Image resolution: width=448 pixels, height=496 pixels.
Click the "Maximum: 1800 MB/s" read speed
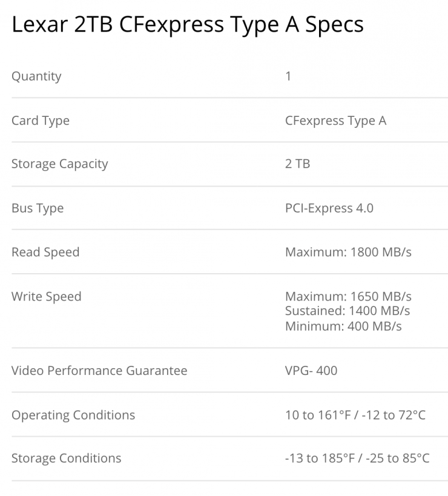point(348,252)
